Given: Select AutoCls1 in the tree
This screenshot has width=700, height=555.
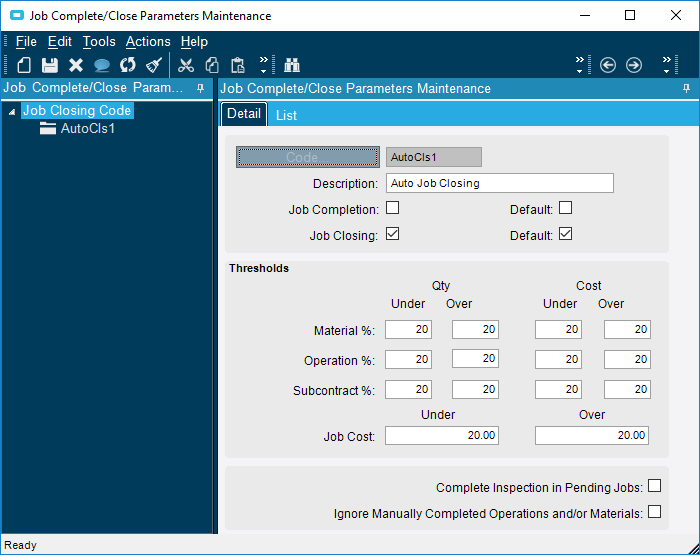Looking at the screenshot, I should tap(88, 129).
